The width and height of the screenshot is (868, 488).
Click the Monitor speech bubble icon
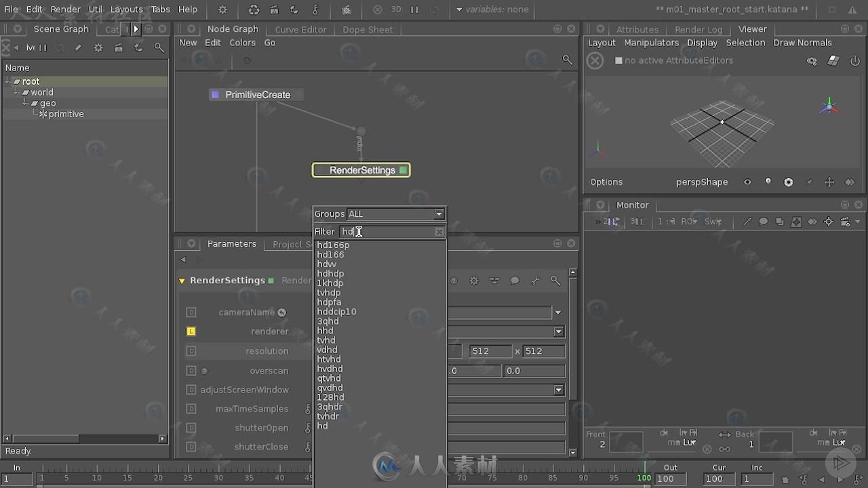764,222
